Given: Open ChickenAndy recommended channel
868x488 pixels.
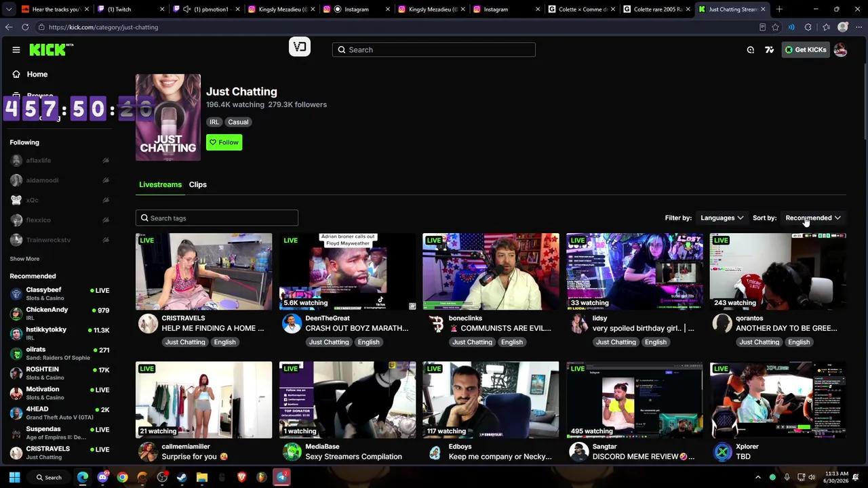Looking at the screenshot, I should tap(59, 313).
